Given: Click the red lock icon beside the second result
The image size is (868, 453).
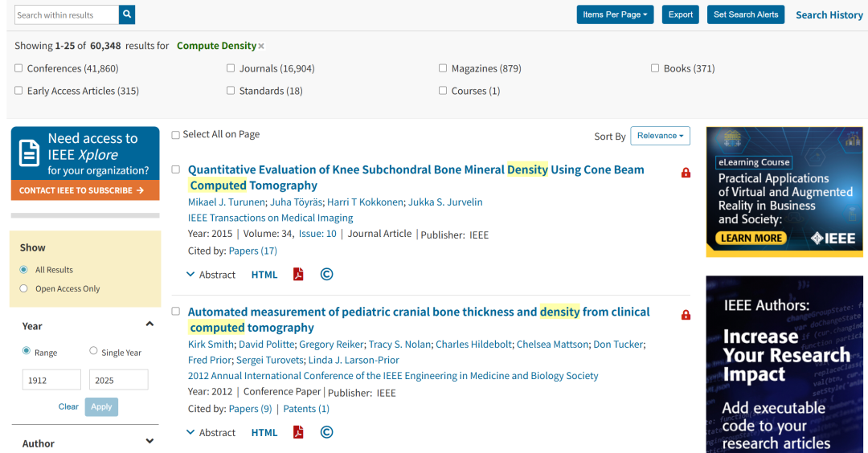Looking at the screenshot, I should coord(686,315).
